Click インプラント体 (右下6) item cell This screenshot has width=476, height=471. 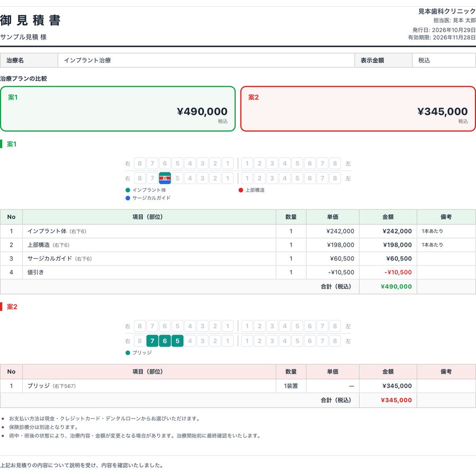(x=149, y=231)
